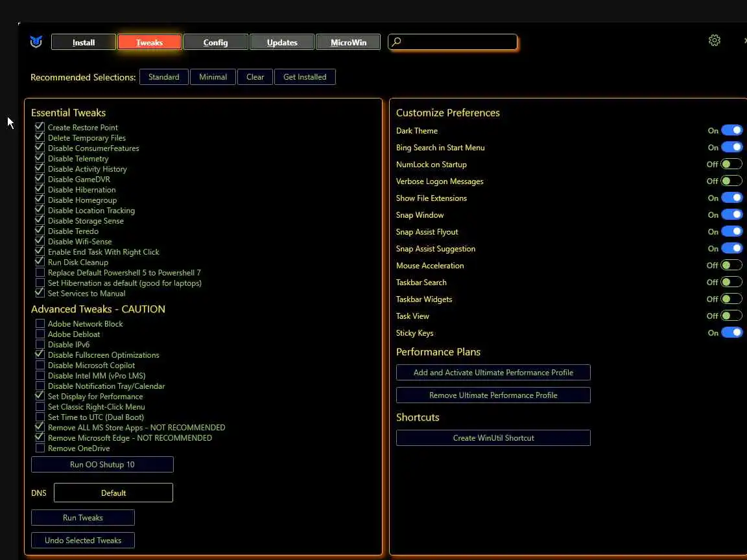
Task: Check Replace Default Powershell 5 to Powershell 7
Action: tap(40, 272)
